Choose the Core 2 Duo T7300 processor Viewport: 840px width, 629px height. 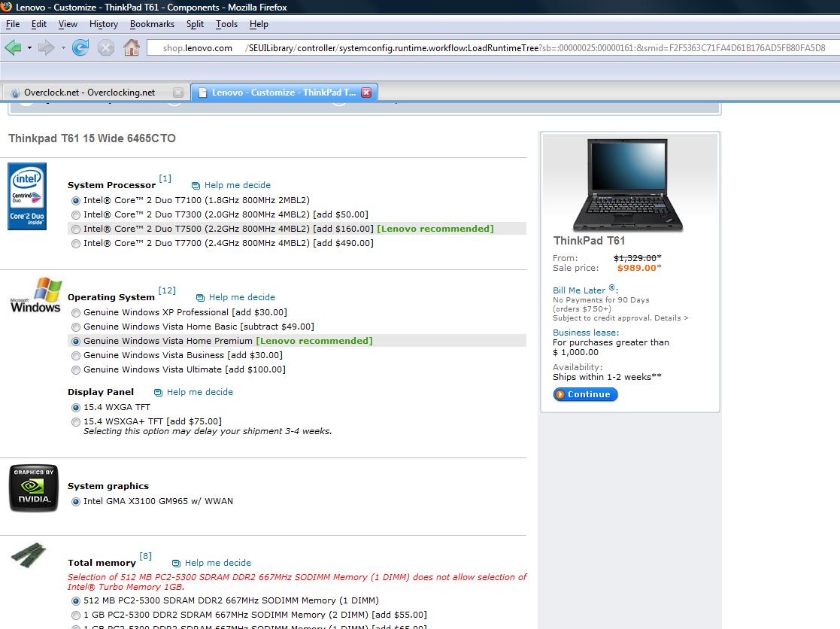75,215
